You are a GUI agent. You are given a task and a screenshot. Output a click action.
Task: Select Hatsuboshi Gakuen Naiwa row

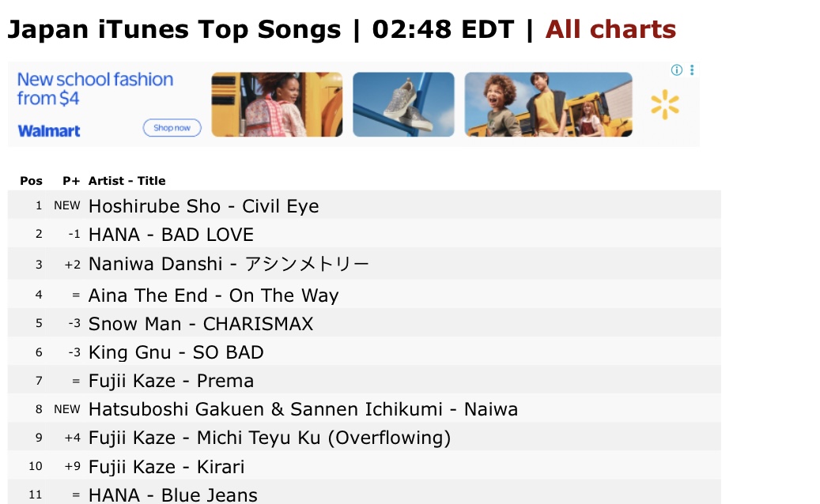pyautogui.click(x=364, y=408)
